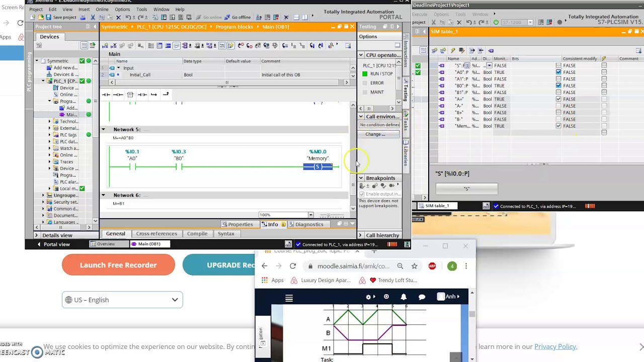Click Launch Free Recorder button

point(118,265)
